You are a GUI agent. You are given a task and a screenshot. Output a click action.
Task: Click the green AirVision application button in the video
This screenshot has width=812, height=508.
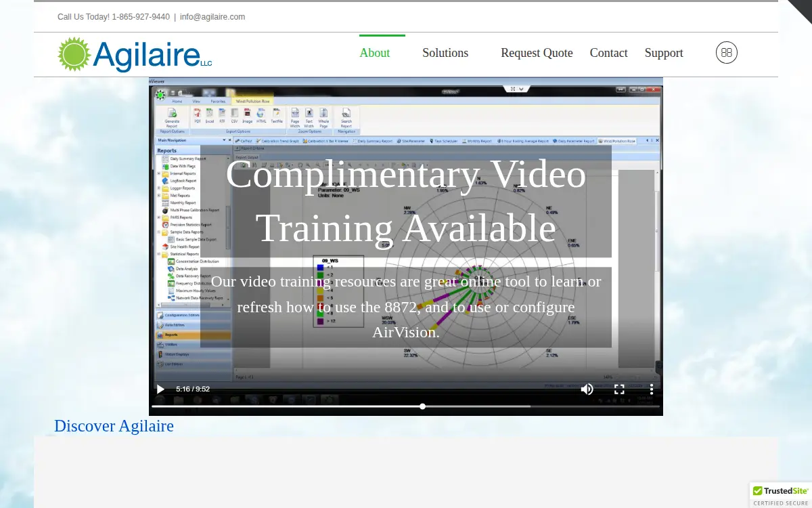[x=160, y=95]
